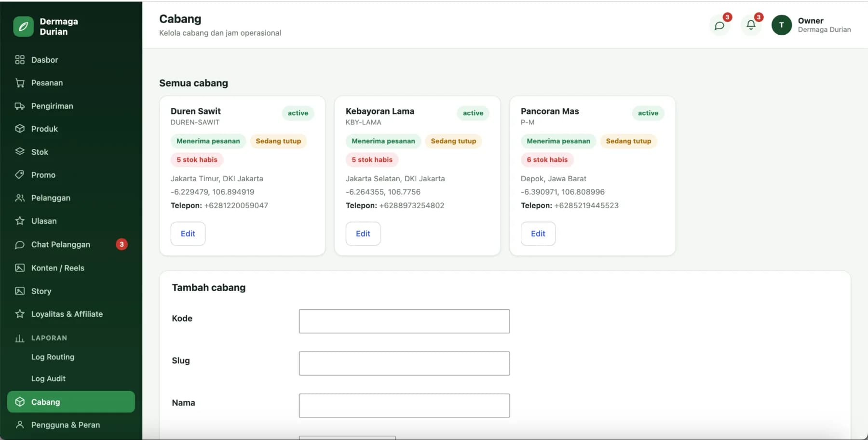Click the Pesanan cart icon

(20, 83)
